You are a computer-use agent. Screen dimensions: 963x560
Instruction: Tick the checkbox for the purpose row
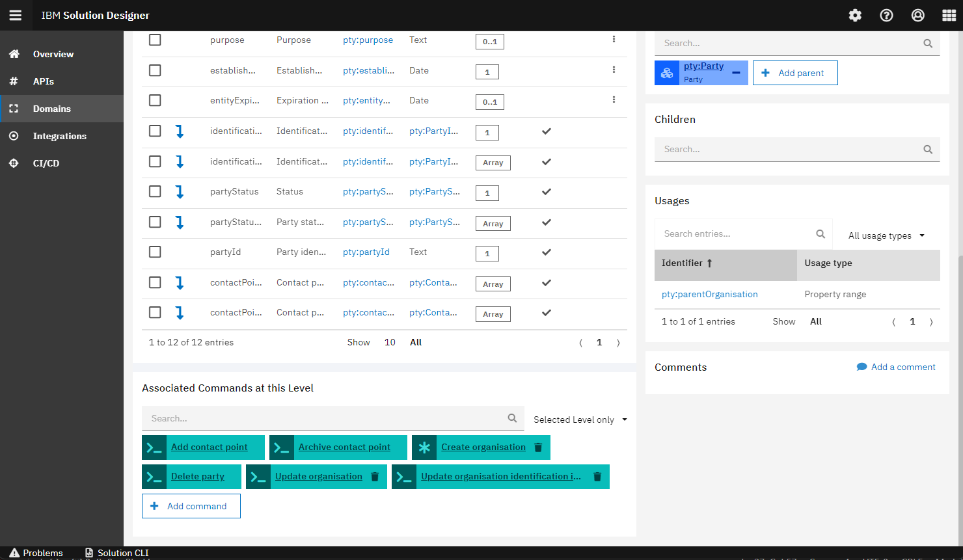click(x=155, y=40)
